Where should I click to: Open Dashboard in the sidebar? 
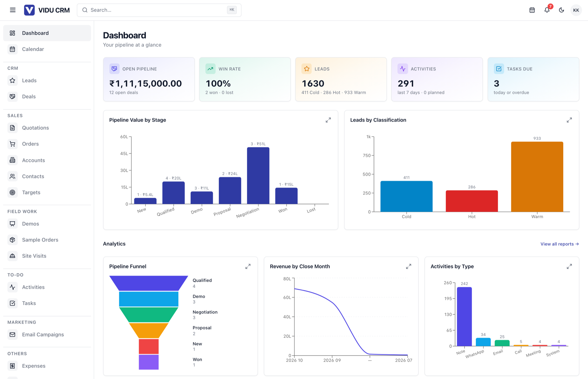click(47, 33)
